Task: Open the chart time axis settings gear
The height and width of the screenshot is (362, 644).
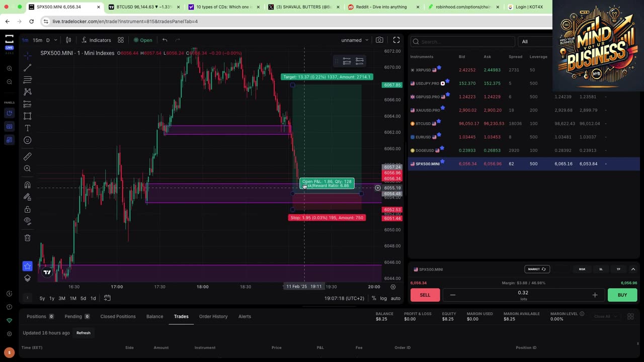Action: (393, 287)
